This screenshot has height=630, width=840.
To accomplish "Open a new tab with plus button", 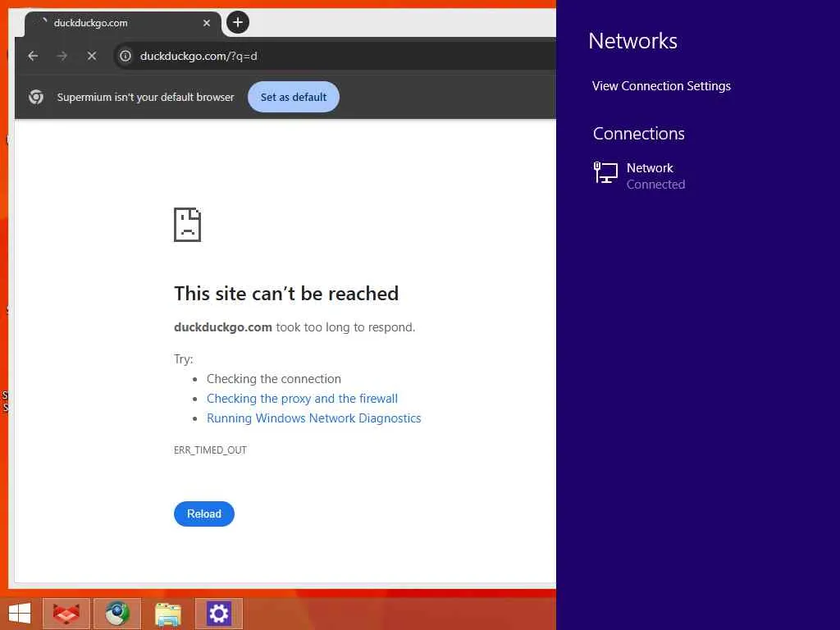I will (x=238, y=22).
